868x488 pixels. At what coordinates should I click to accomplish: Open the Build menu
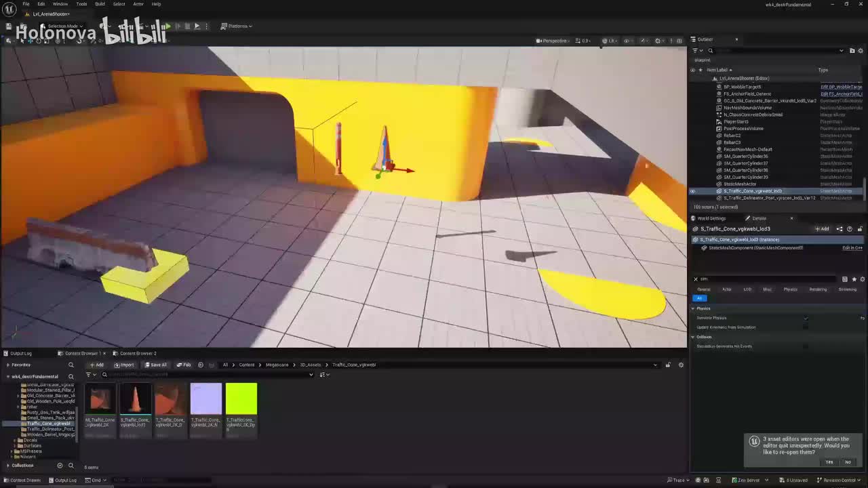click(x=100, y=4)
